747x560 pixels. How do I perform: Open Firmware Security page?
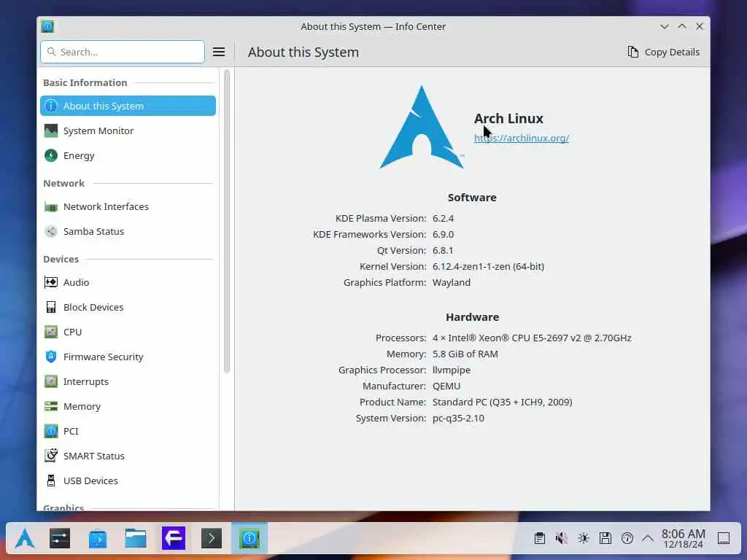pos(128,357)
